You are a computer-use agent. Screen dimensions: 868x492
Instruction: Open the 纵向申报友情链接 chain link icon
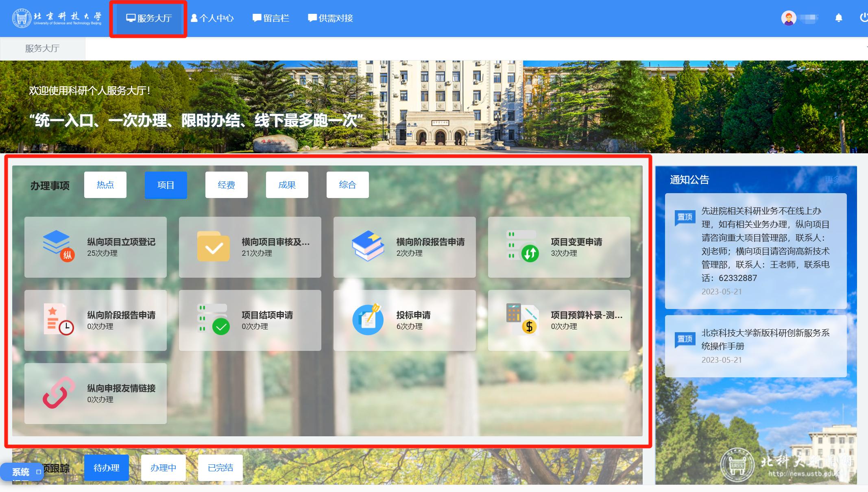tap(59, 392)
